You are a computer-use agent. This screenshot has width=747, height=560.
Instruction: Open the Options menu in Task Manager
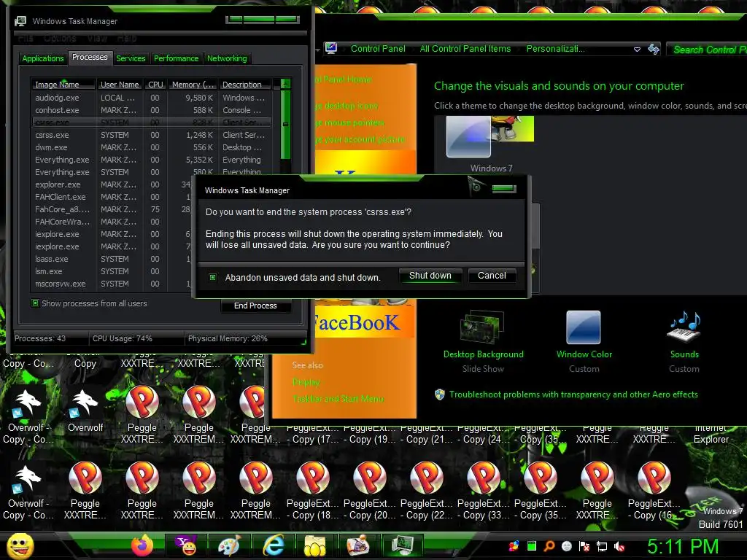coord(60,38)
